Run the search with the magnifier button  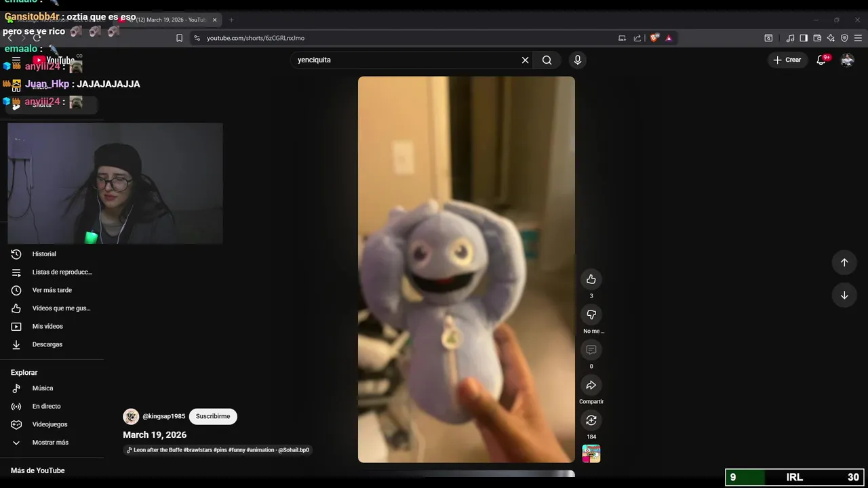547,60
